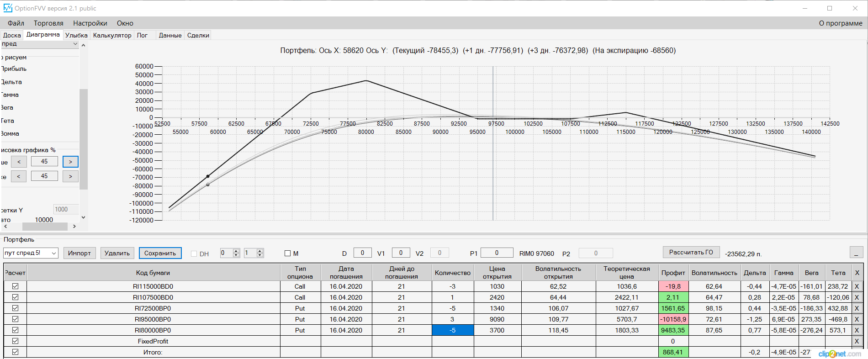Switch to the Улыбка tab
The image size is (868, 359).
[x=76, y=35]
